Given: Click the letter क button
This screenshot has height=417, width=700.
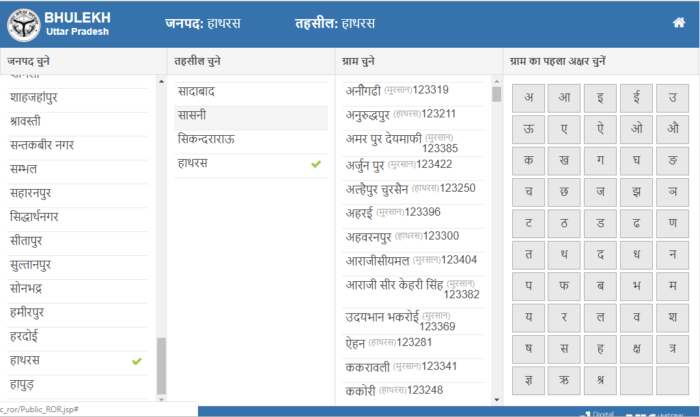Looking at the screenshot, I should pyautogui.click(x=528, y=160).
